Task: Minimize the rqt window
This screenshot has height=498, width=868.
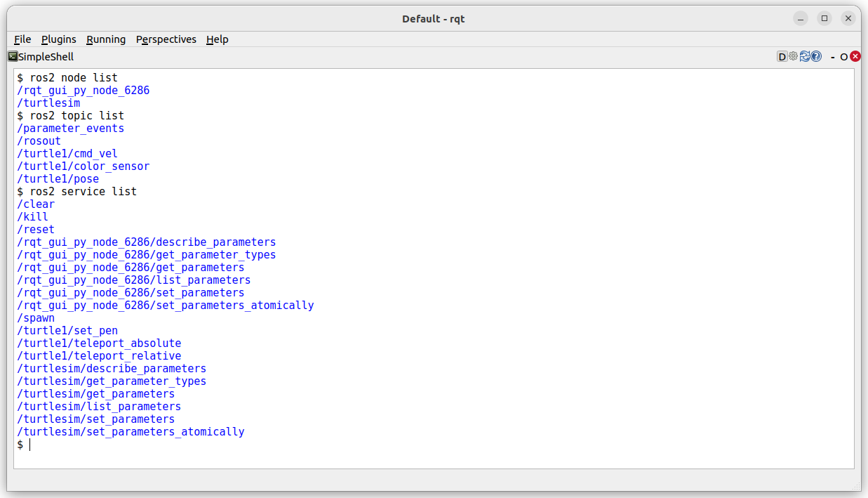Action: point(801,18)
